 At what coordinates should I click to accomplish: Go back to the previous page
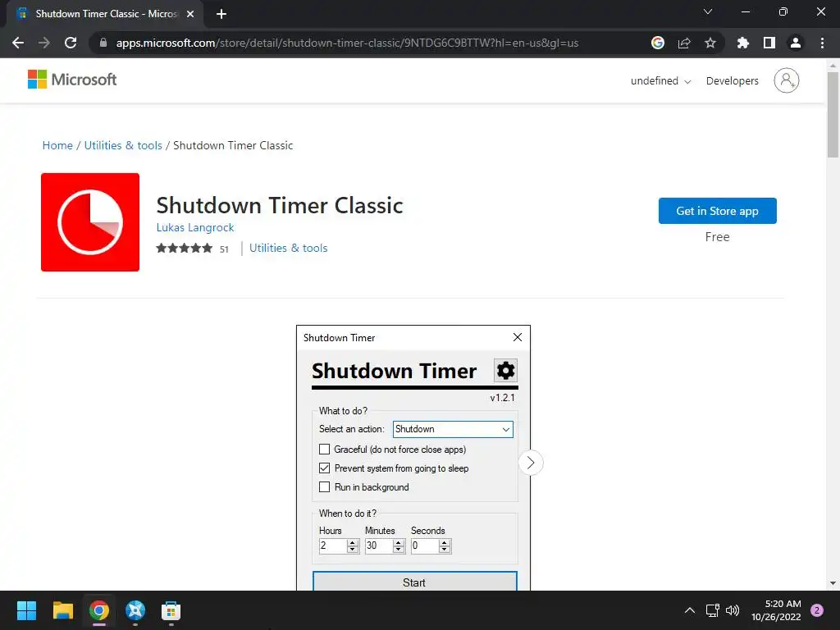(x=18, y=43)
